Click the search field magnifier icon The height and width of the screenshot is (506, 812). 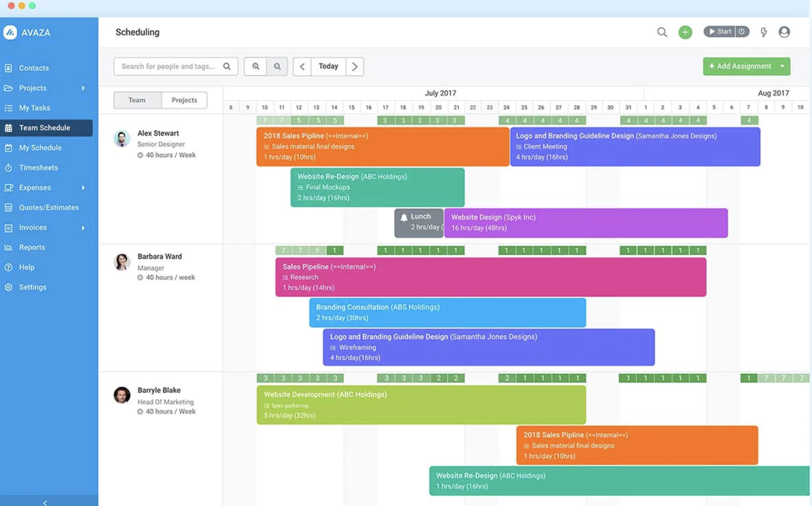(227, 66)
